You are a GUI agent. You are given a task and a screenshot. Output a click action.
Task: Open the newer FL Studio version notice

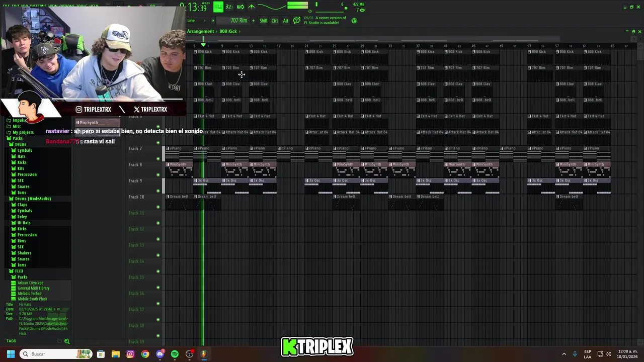(325, 21)
